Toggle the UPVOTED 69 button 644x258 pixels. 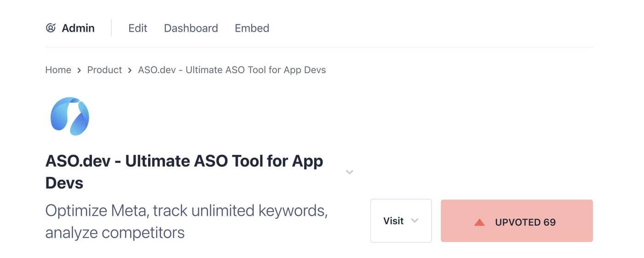tap(517, 221)
